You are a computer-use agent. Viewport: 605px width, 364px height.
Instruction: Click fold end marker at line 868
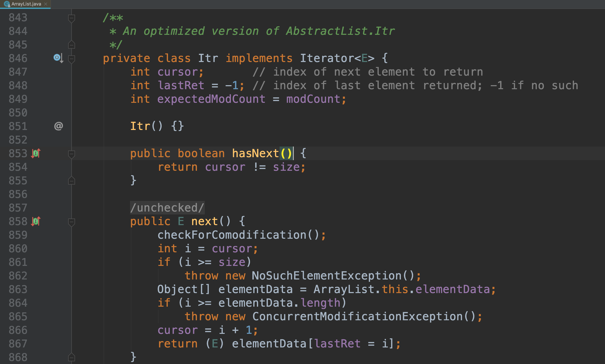71,357
